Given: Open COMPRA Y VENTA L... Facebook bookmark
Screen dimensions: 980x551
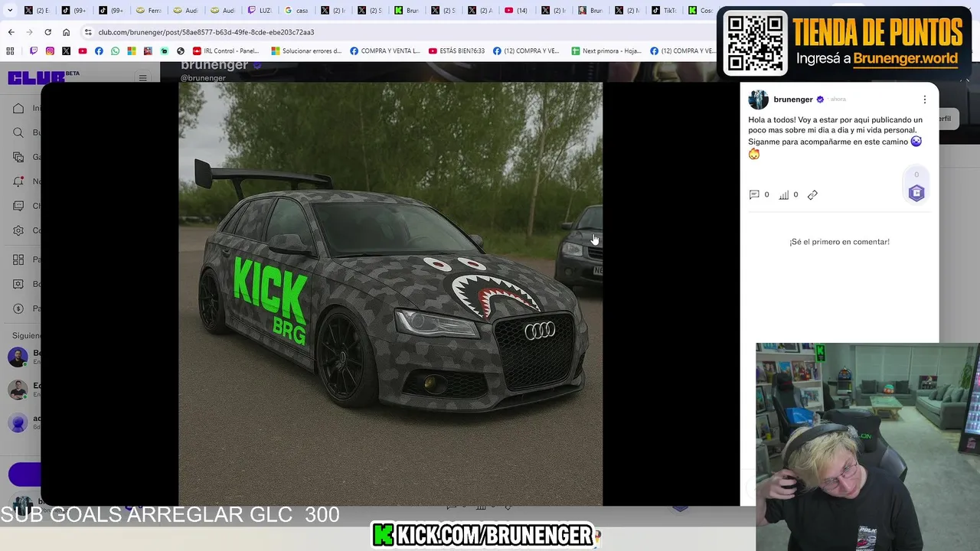Looking at the screenshot, I should point(385,51).
